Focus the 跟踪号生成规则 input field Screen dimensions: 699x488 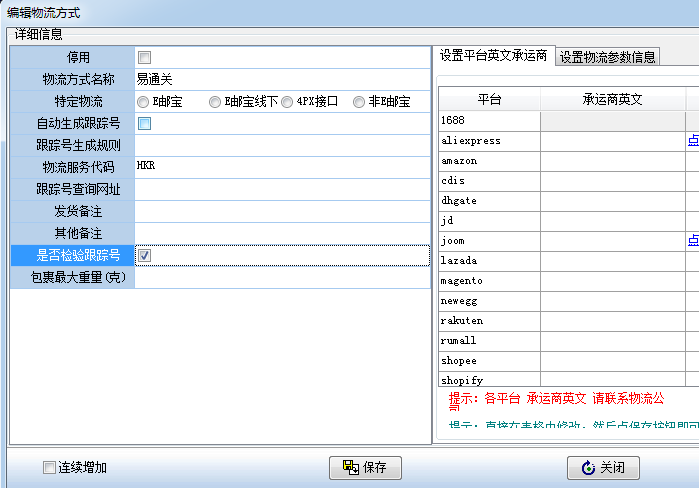click(x=282, y=145)
